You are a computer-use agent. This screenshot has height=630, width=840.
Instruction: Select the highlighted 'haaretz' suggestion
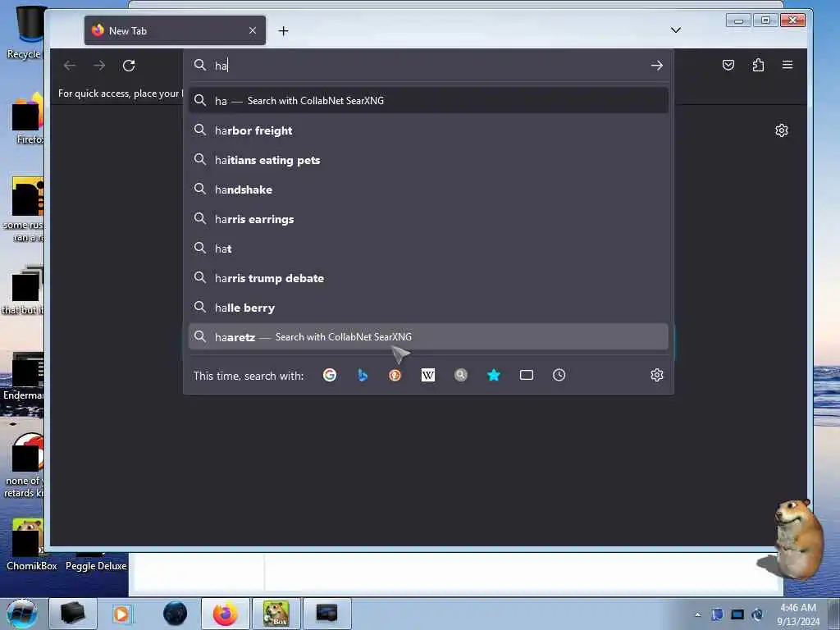[x=428, y=336]
